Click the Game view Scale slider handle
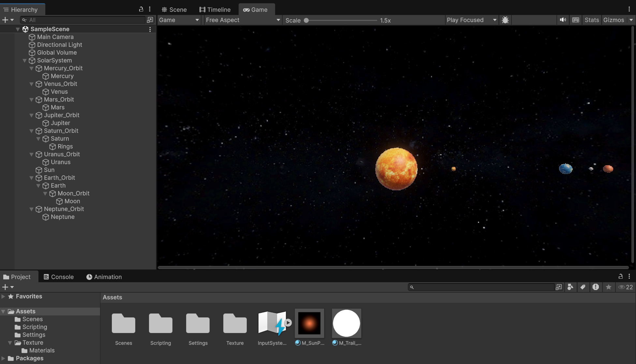 coord(306,20)
